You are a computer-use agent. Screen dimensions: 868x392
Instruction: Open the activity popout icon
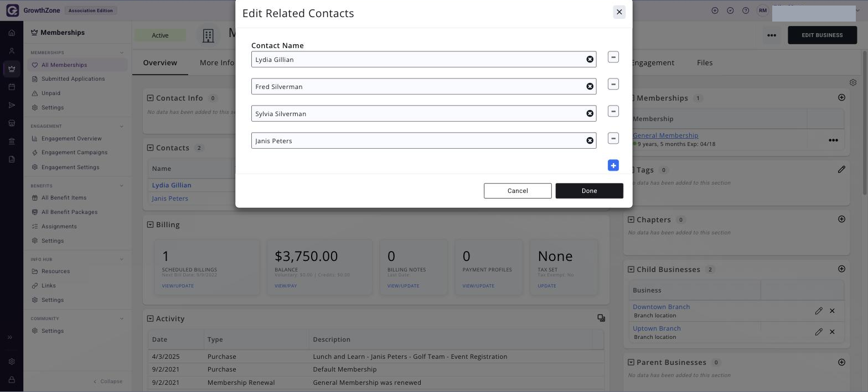(601, 318)
